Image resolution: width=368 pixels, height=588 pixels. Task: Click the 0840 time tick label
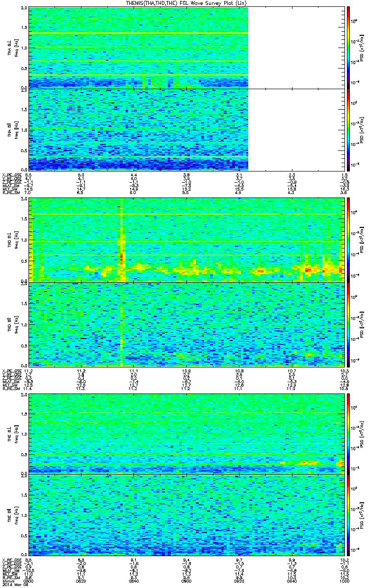pos(133,581)
